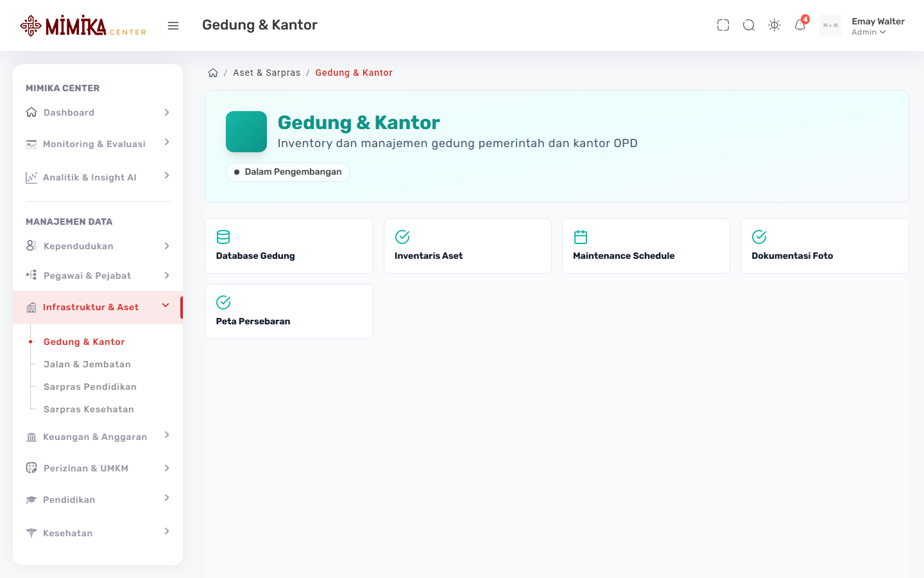
Task: Open Perizinan & UMKM menu
Action: tap(98, 468)
